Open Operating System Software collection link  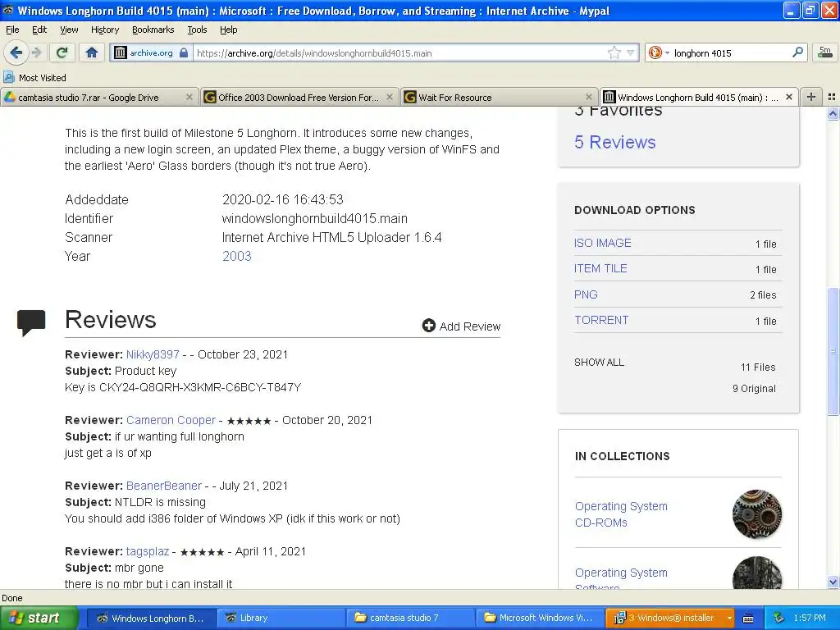621,580
